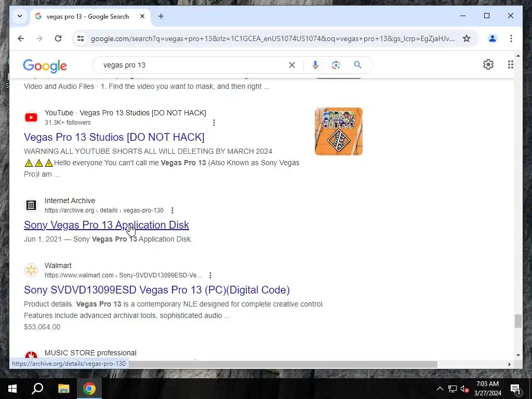The height and width of the screenshot is (399, 532).
Task: Click the 31.3K+ followers text
Action: 68,123
